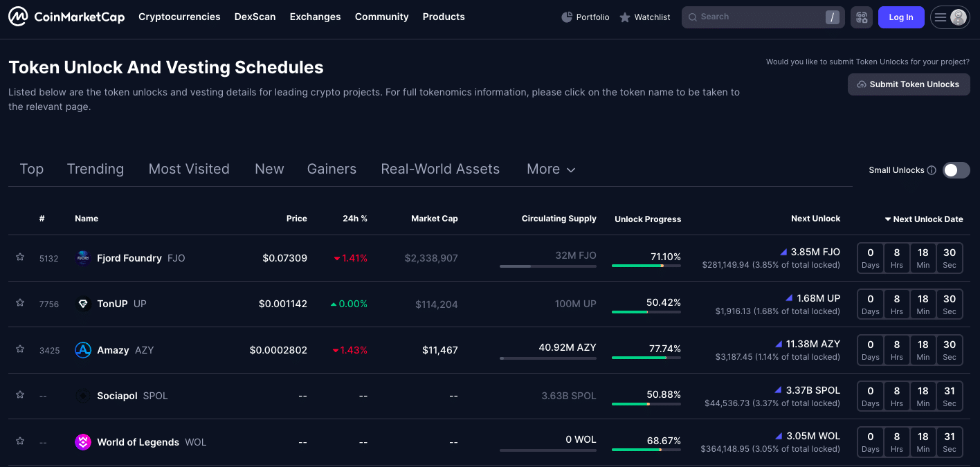
Task: Switch to the Gainers tab
Action: 332,169
